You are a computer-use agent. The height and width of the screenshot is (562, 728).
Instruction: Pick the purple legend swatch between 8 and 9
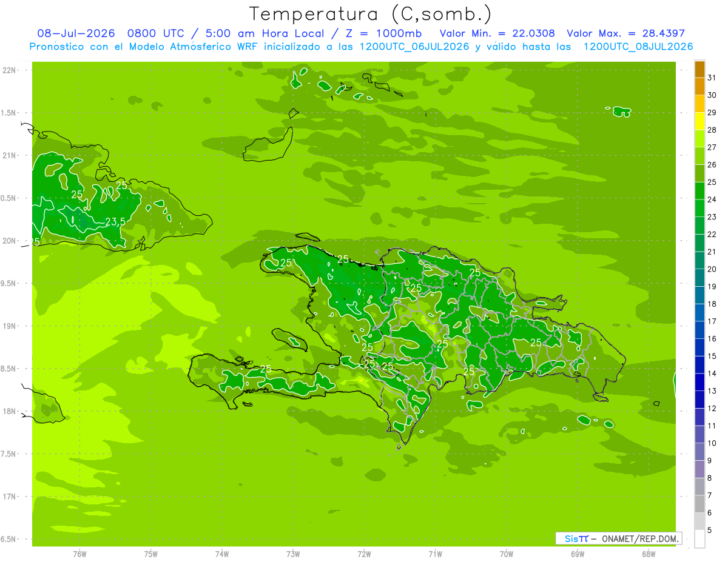pyautogui.click(x=699, y=469)
